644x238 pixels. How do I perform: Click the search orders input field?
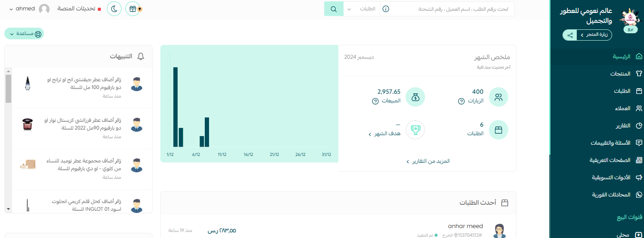click(x=452, y=9)
